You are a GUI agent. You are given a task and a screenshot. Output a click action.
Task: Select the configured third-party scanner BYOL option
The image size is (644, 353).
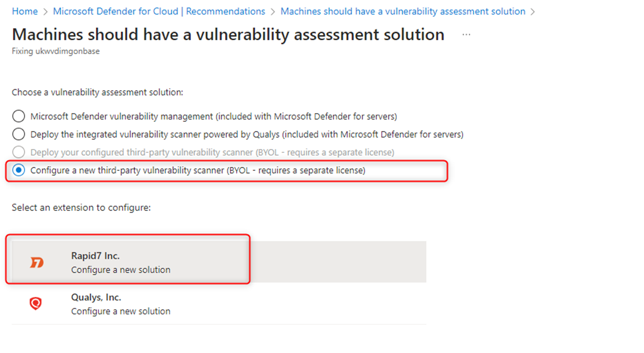(x=18, y=152)
